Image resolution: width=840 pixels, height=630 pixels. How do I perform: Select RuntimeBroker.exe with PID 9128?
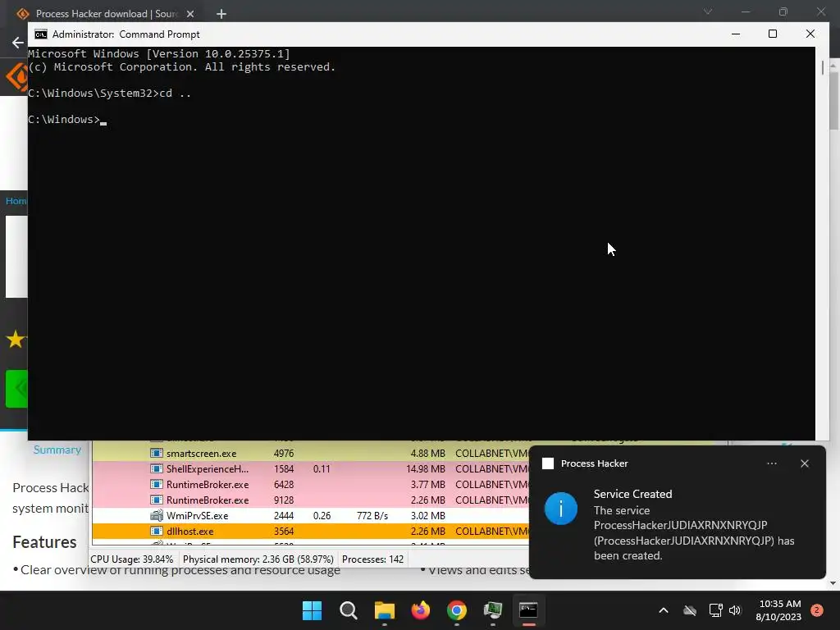(311, 500)
